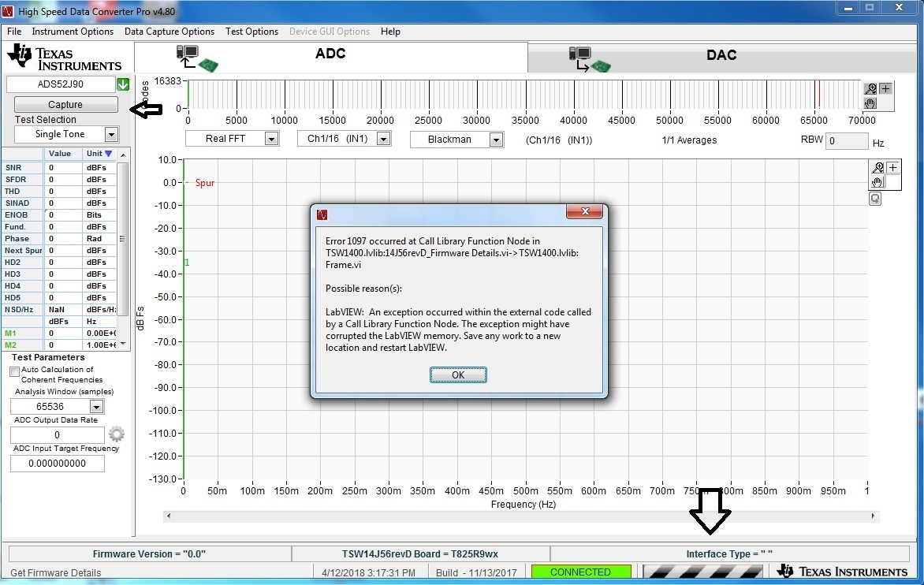Switch to the ADC tab
The image size is (924, 585).
330,57
